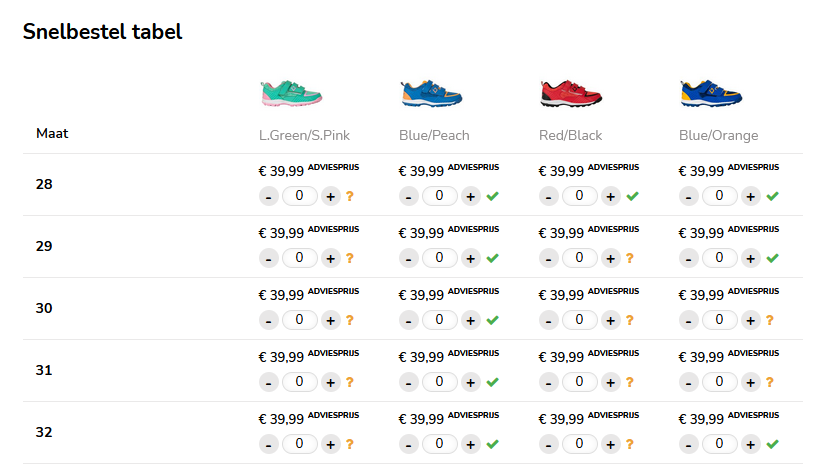Screen dimensions: 813x466
Task: Increase quantity for size 32 Blue/Peach
Action: click(x=470, y=444)
